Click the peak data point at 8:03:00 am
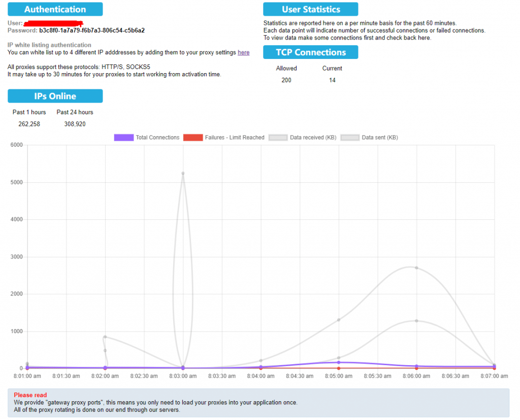This screenshot has width=520, height=420. (x=183, y=173)
